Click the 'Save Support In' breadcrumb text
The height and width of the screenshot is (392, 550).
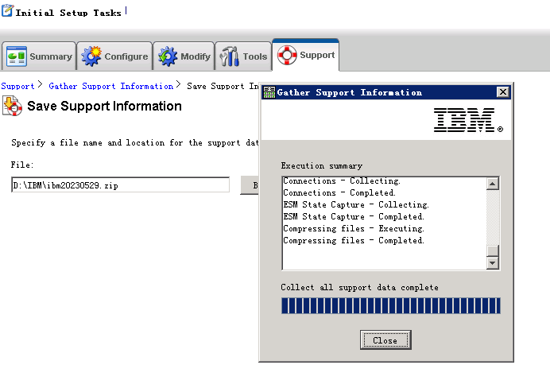click(x=223, y=86)
